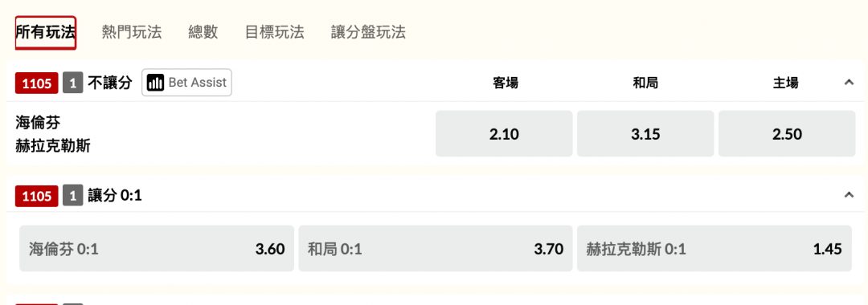The width and height of the screenshot is (868, 305).
Task: Click the 海倫芬 team name
Action: 39,122
